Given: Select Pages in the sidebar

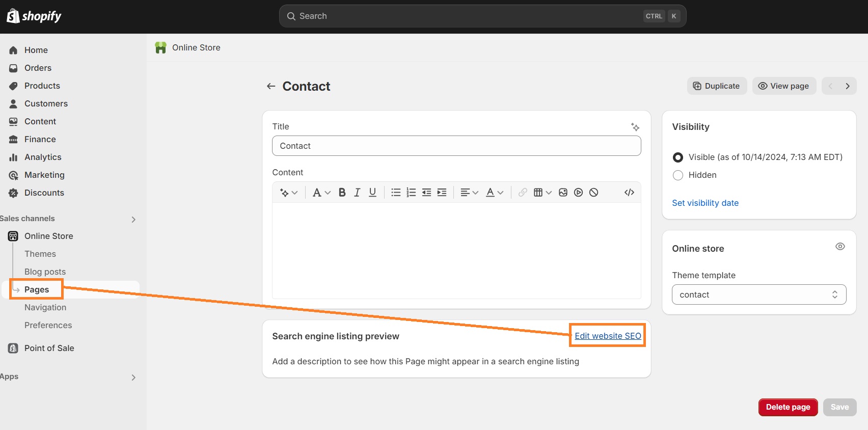Looking at the screenshot, I should [37, 289].
